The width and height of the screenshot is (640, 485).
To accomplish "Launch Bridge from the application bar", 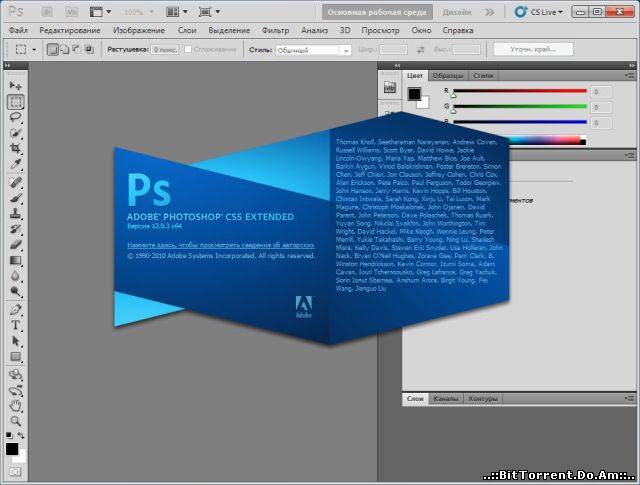I will pos(47,12).
